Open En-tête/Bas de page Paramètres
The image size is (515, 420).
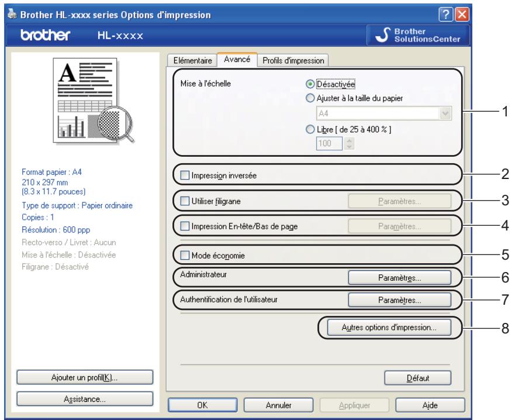coord(399,226)
